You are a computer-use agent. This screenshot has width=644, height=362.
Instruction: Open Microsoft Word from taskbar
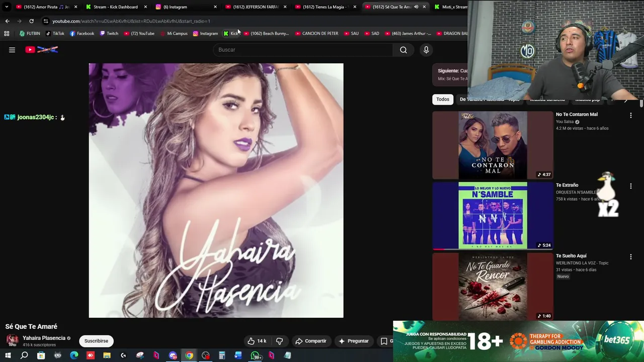click(x=238, y=355)
